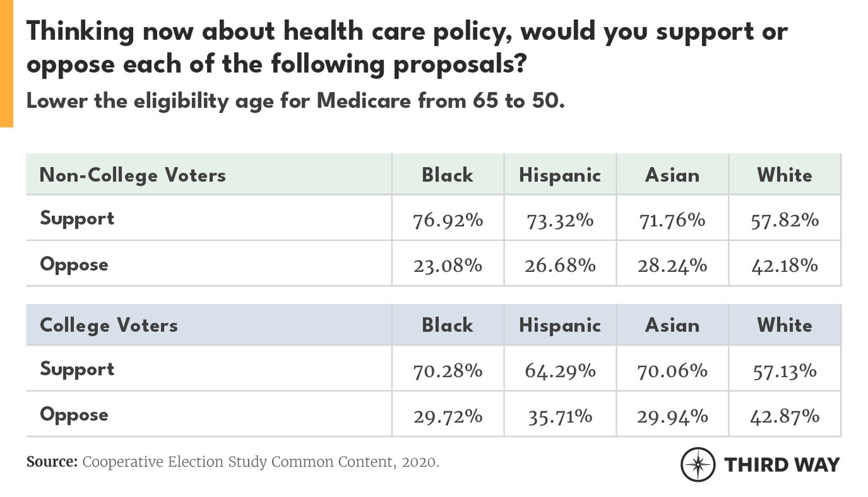Viewport: 868px width, 497px height.
Task: Select the 23.08% oppose value
Action: [447, 265]
